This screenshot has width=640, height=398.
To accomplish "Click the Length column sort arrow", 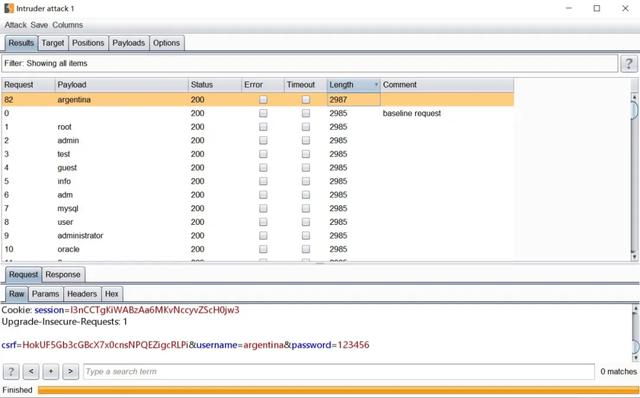I will (376, 84).
